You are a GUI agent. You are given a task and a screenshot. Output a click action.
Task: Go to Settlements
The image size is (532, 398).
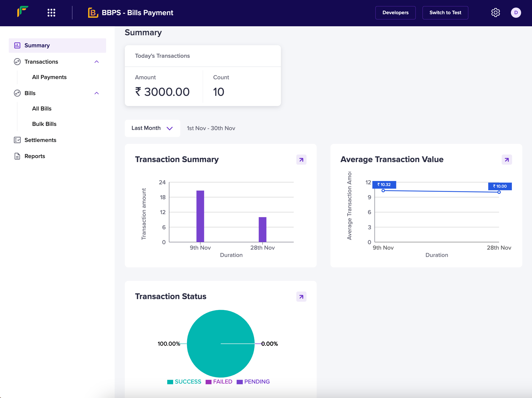click(41, 140)
